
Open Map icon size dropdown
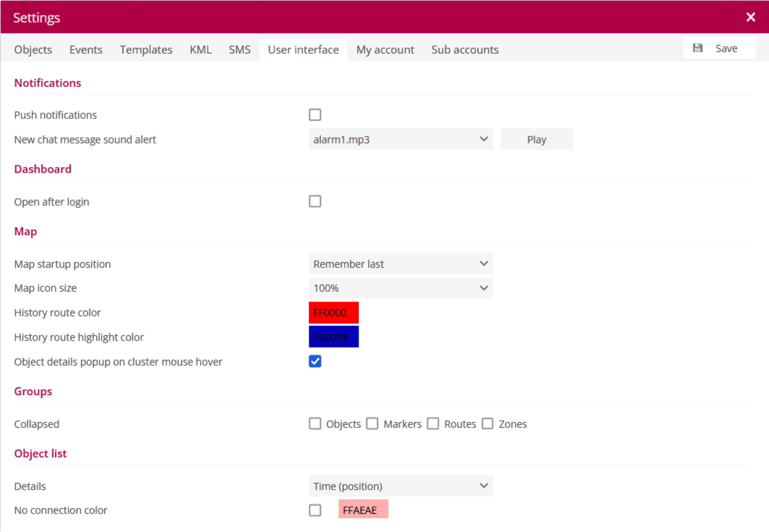tap(401, 288)
